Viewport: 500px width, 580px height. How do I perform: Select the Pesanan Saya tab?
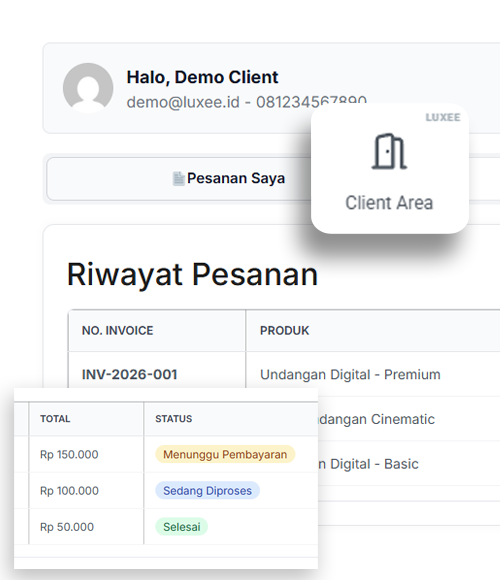(x=179, y=179)
